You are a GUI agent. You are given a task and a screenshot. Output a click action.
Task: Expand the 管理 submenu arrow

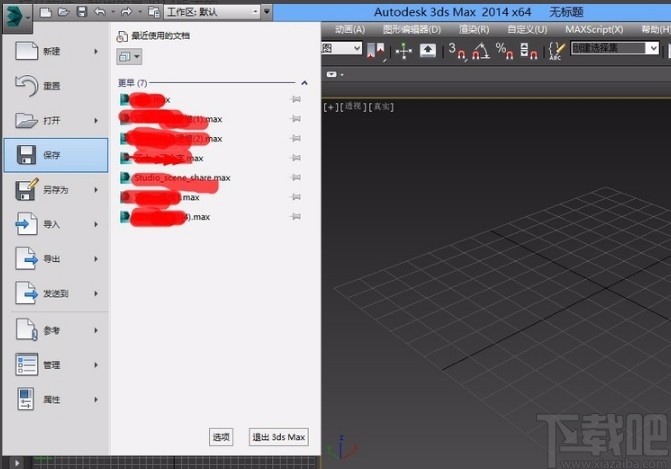(x=96, y=365)
